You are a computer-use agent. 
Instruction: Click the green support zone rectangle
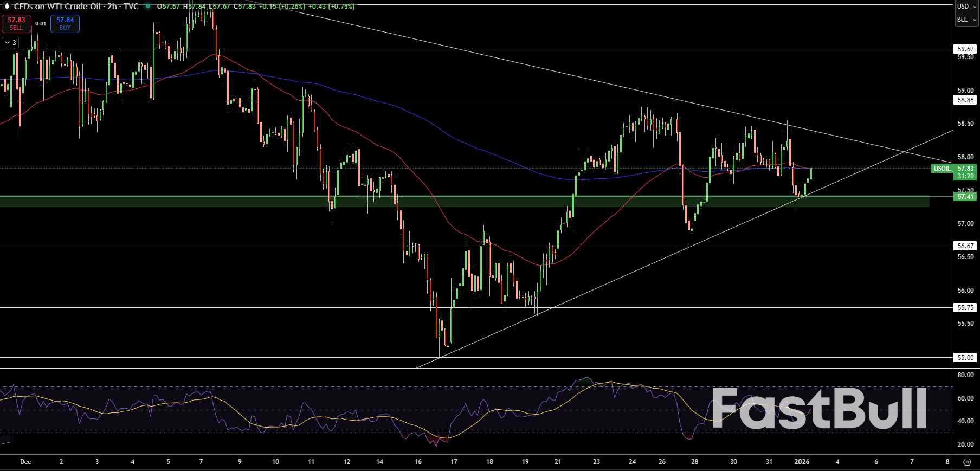point(465,202)
